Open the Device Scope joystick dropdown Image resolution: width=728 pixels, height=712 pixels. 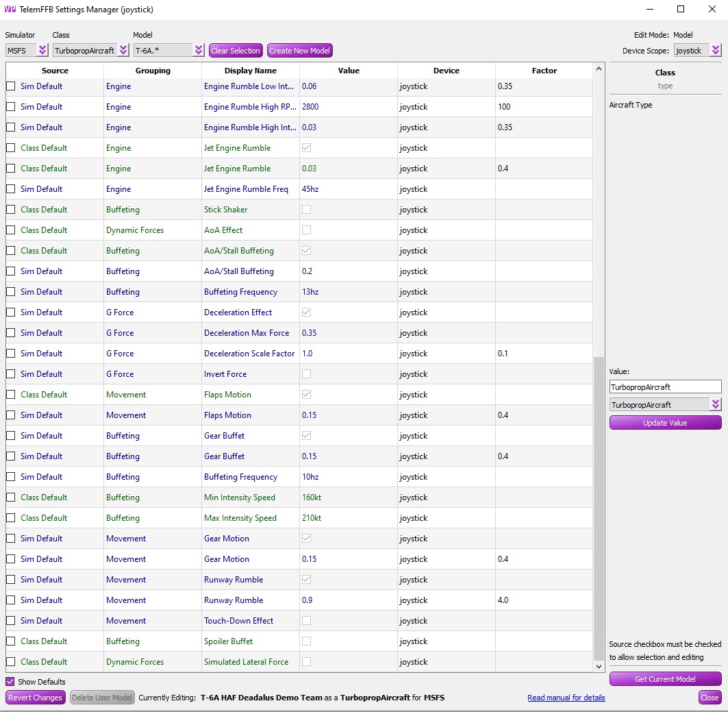pyautogui.click(x=698, y=50)
